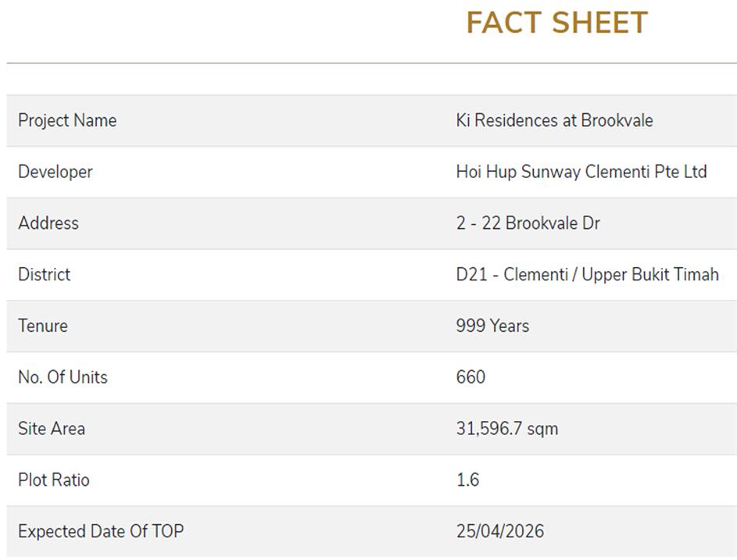Screen dimensions: 737x560
Task: Click the Developer row label
Action: click(55, 172)
